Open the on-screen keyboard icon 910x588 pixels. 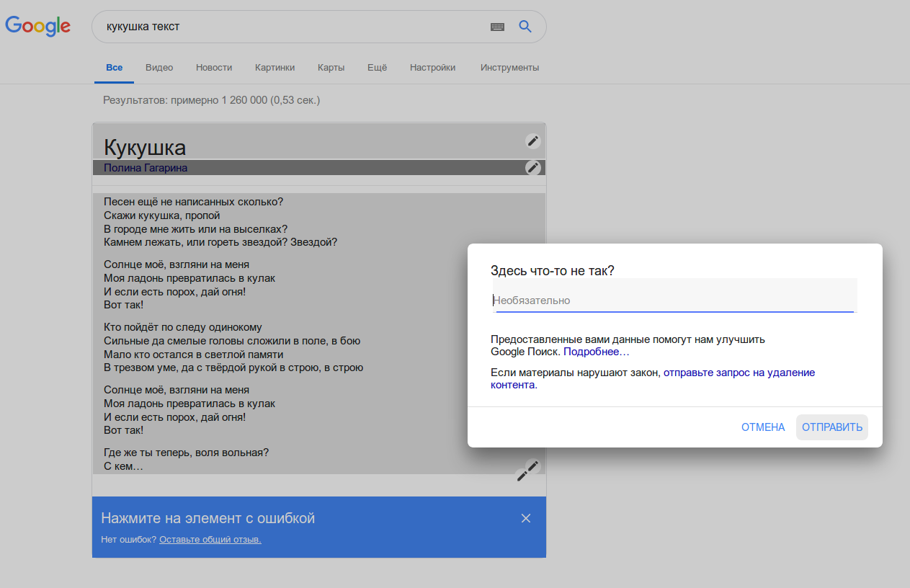(x=497, y=27)
